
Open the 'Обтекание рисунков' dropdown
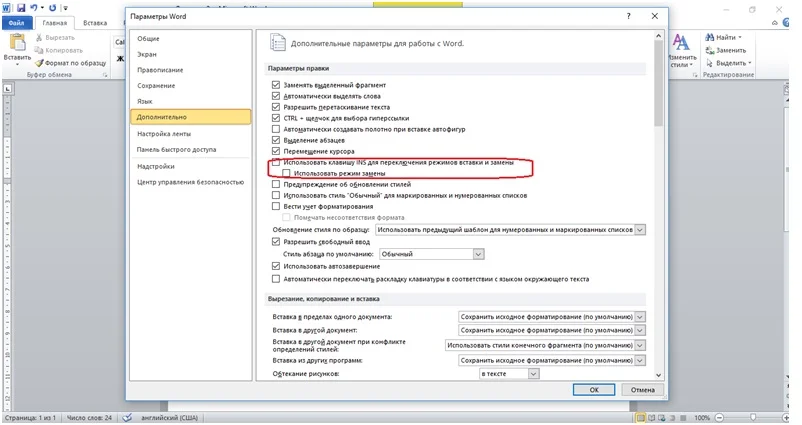tap(533, 373)
